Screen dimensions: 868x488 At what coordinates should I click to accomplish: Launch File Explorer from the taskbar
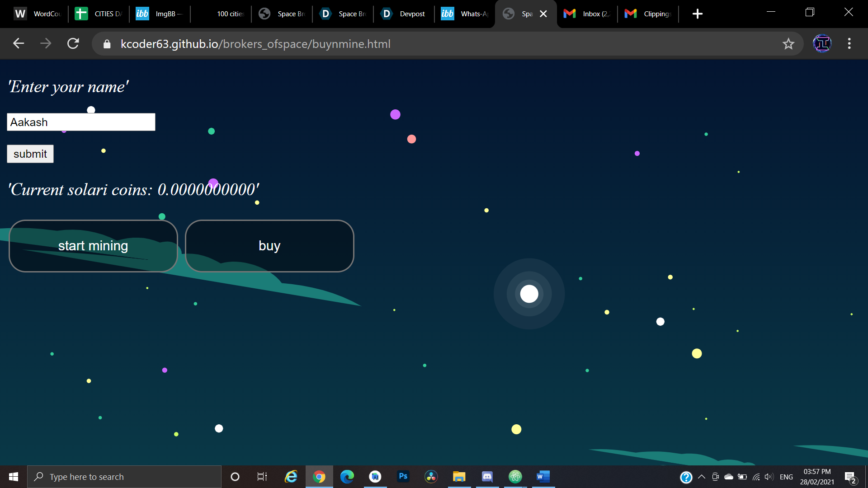[459, 477]
